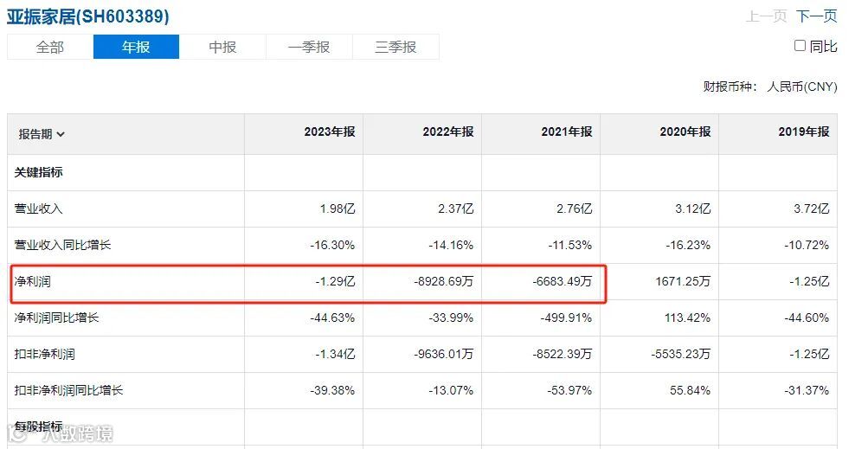Click the 关键指标 section label
868x449 pixels.
pos(38,172)
